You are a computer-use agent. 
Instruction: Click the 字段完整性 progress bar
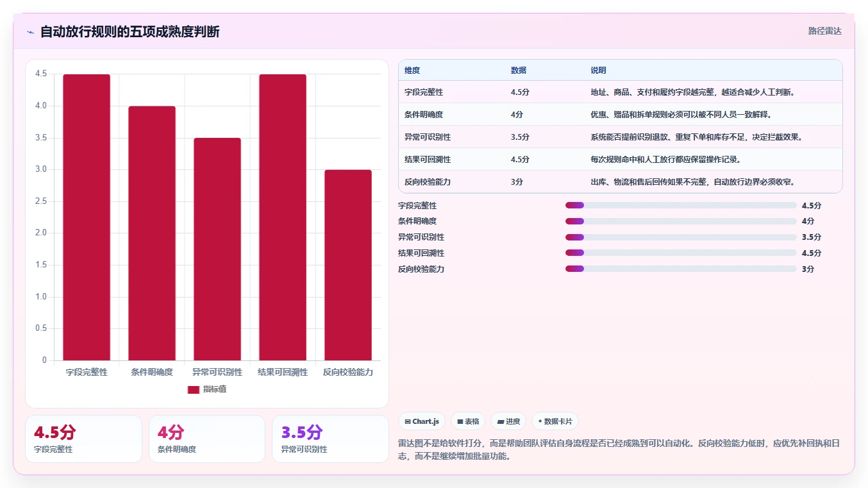click(x=681, y=205)
